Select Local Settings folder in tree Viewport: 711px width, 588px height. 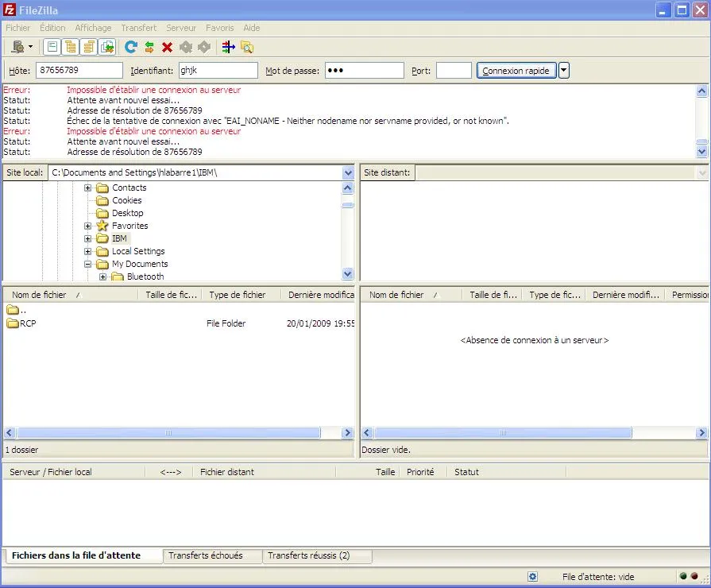138,251
